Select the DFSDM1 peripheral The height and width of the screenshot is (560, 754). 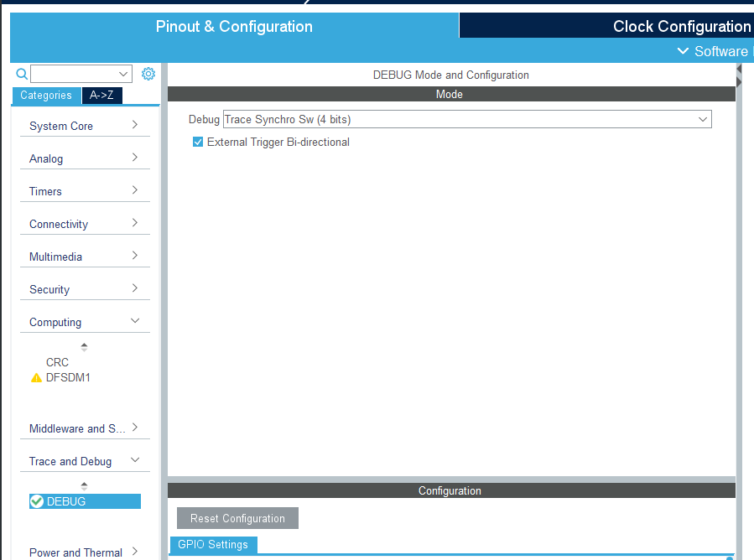(x=68, y=378)
